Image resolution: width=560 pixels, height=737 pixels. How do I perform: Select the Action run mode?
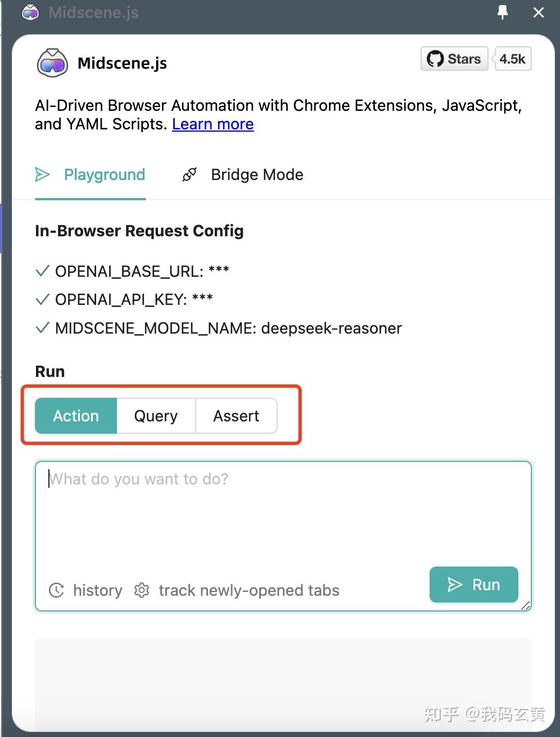point(76,416)
